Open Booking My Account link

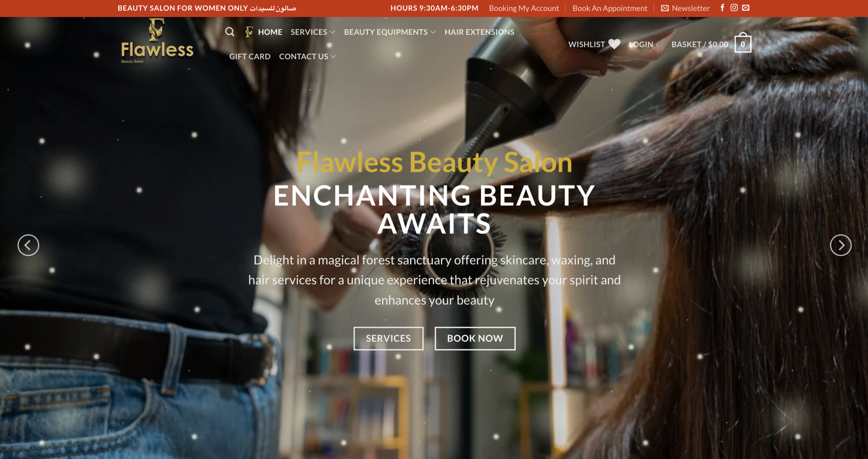524,8
